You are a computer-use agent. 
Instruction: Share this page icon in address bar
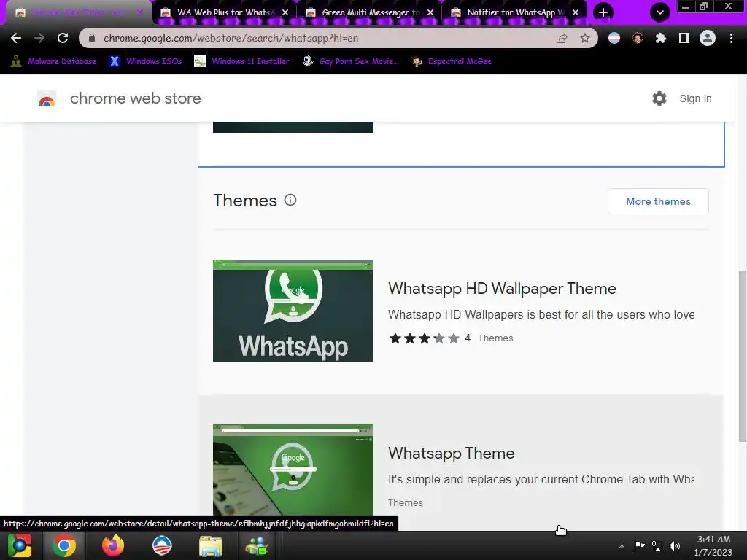[562, 38]
